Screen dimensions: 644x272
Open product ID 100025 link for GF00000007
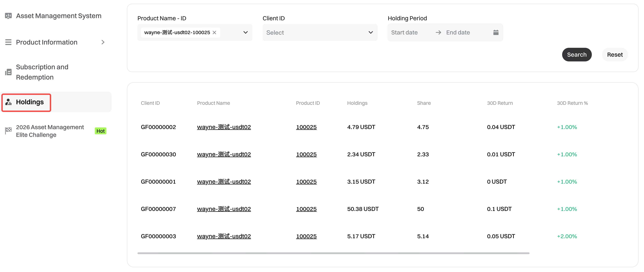click(306, 209)
